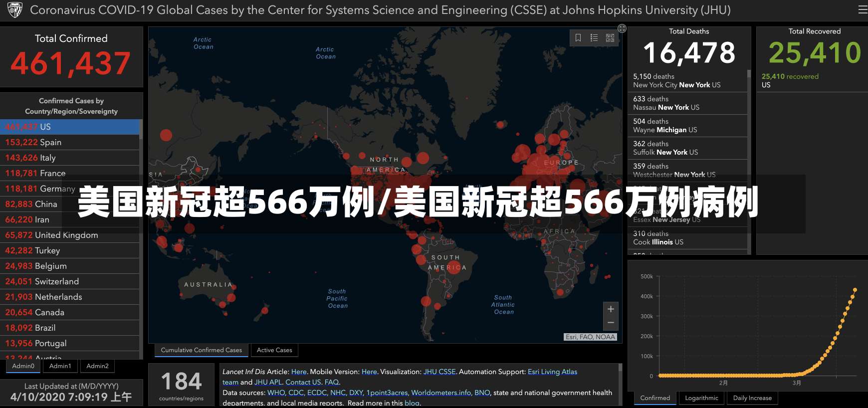This screenshot has height=408, width=868.
Task: Select the 153,222 Spain row
Action: [70, 142]
